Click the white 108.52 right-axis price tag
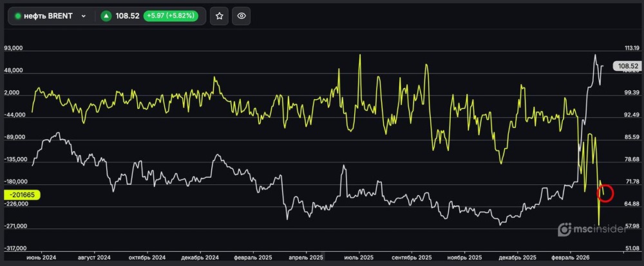 tap(627, 66)
